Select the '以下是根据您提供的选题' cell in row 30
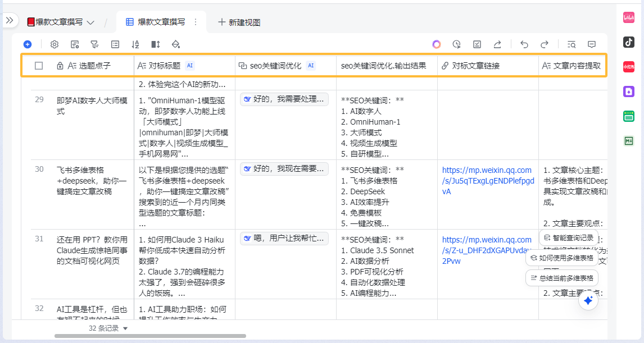644x343 pixels. 184,194
